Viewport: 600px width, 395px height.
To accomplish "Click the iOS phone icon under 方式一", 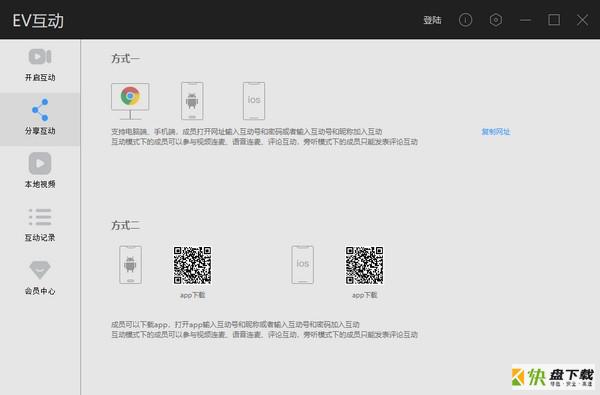I will 254,101.
